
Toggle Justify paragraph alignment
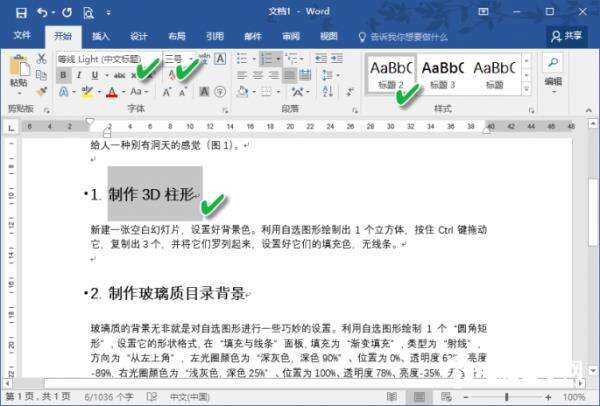(x=290, y=75)
